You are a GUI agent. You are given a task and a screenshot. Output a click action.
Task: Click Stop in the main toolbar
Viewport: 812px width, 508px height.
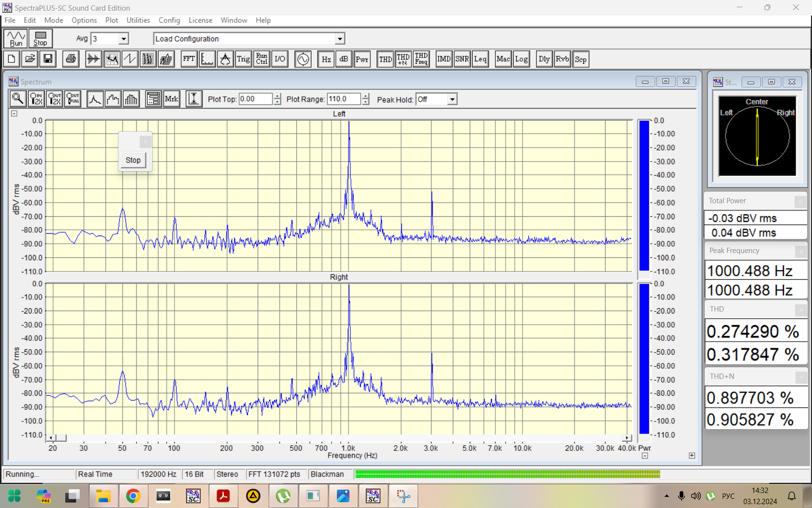coord(41,38)
